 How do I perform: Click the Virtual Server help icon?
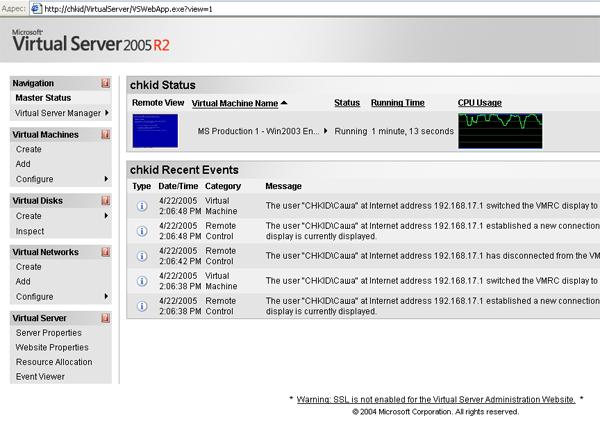[x=106, y=318]
